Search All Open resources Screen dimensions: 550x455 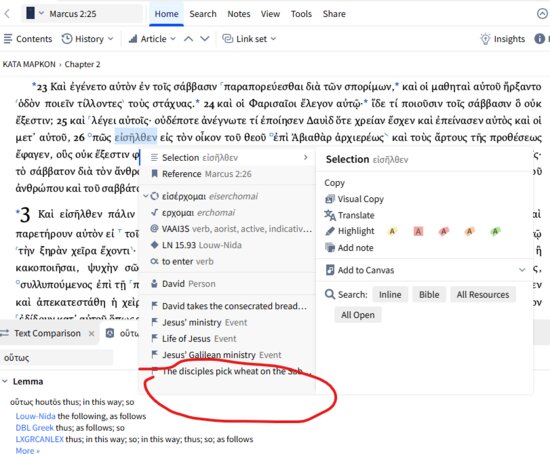point(357,315)
